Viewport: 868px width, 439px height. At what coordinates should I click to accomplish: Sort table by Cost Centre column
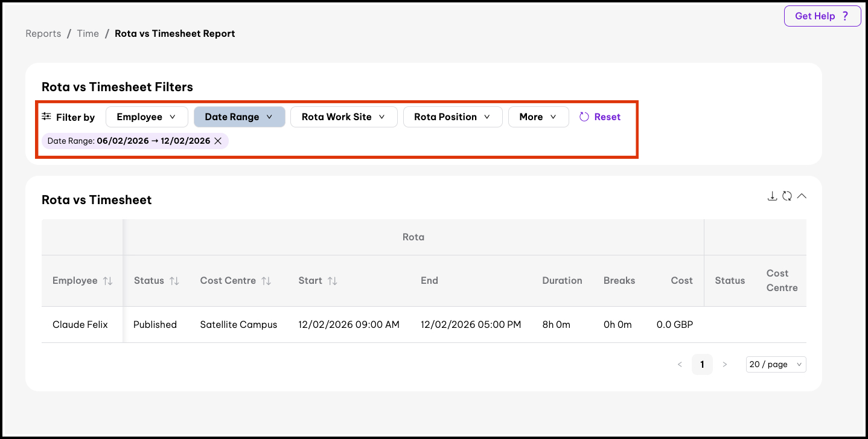coord(266,281)
